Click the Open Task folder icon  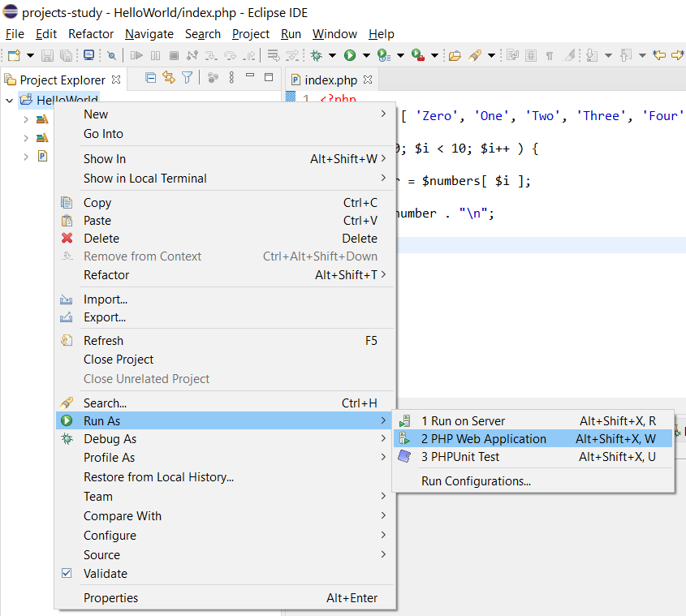click(x=455, y=55)
